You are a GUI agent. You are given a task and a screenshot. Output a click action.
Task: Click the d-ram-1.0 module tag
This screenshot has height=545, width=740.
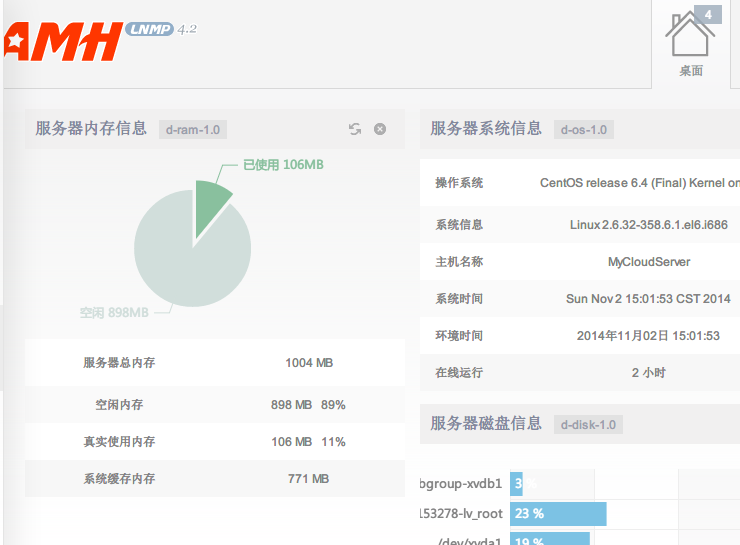click(193, 129)
